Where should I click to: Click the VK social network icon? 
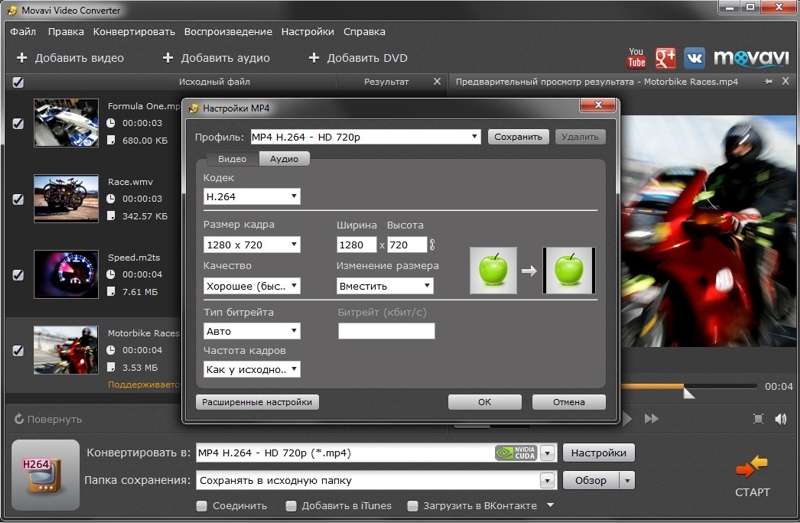click(694, 58)
